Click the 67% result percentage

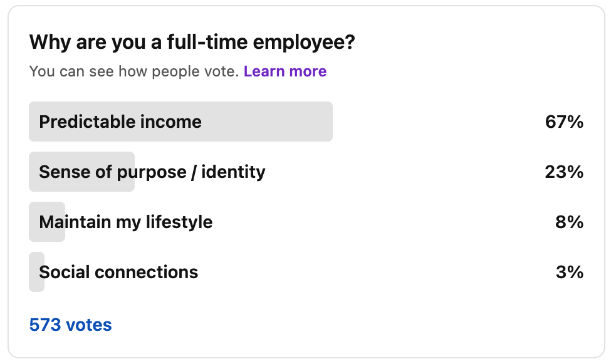pos(564,122)
